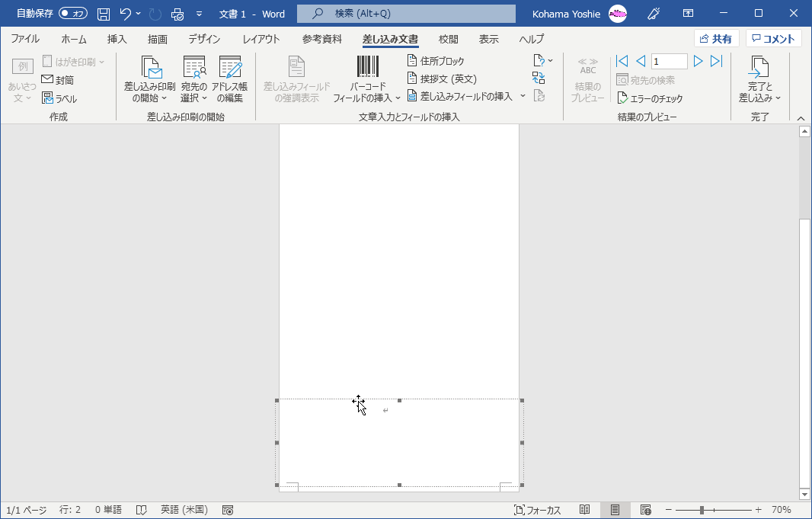Toggle the 自動保存 switch
Screen dimensions: 812x519
(73, 14)
